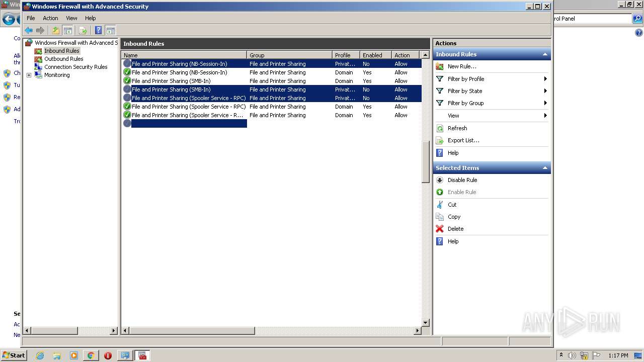This screenshot has width=644, height=362.
Task: Click the Up One Level folder icon
Action: (56, 31)
